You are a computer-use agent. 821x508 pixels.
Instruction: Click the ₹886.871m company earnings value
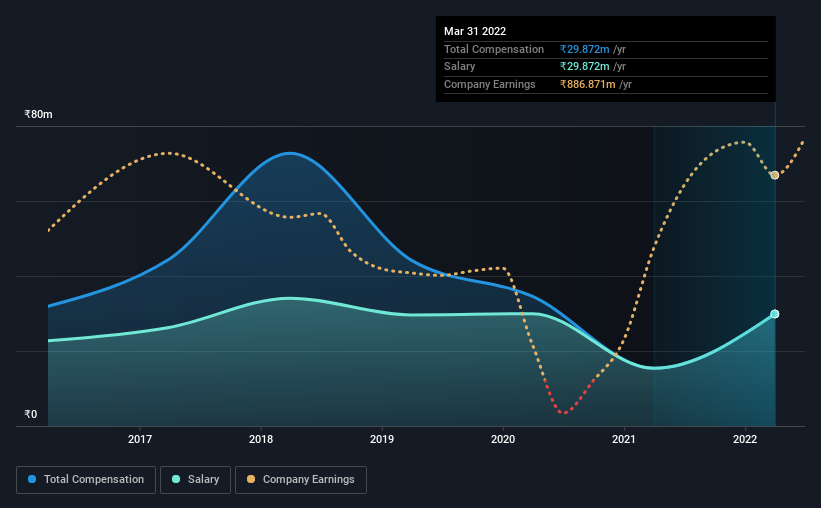pos(587,84)
